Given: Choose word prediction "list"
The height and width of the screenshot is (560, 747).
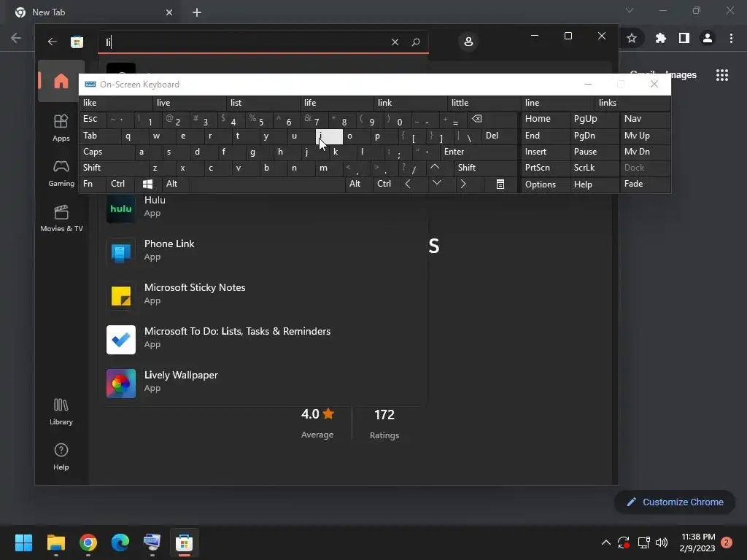Looking at the screenshot, I should pos(263,103).
